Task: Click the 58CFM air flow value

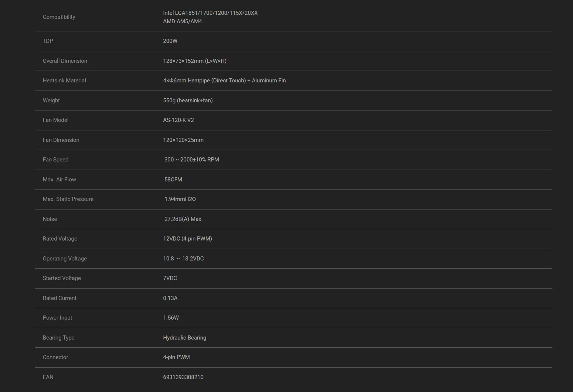Action: (x=173, y=180)
